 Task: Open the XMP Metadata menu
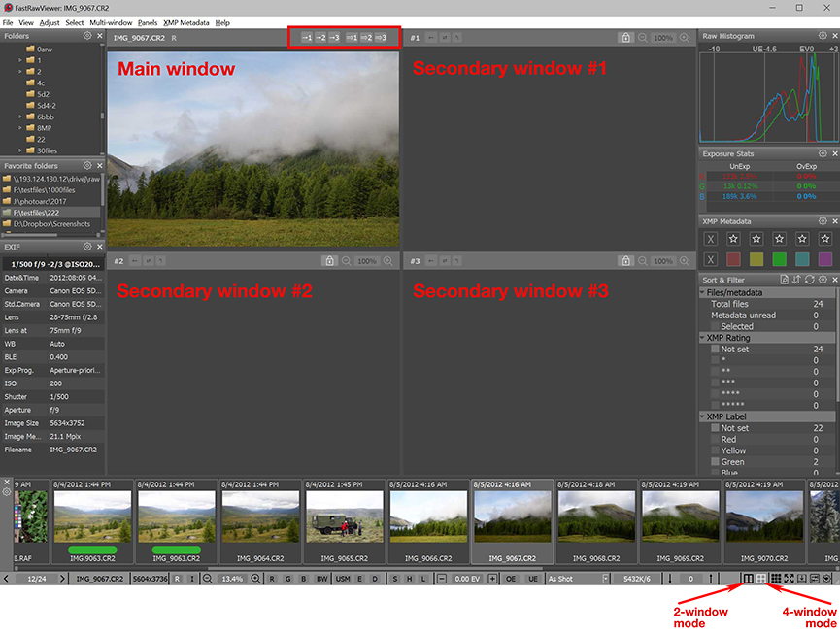pos(185,21)
